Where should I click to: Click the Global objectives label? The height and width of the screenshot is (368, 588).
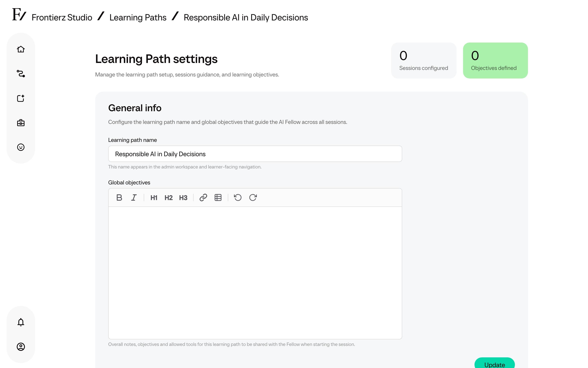(x=129, y=183)
